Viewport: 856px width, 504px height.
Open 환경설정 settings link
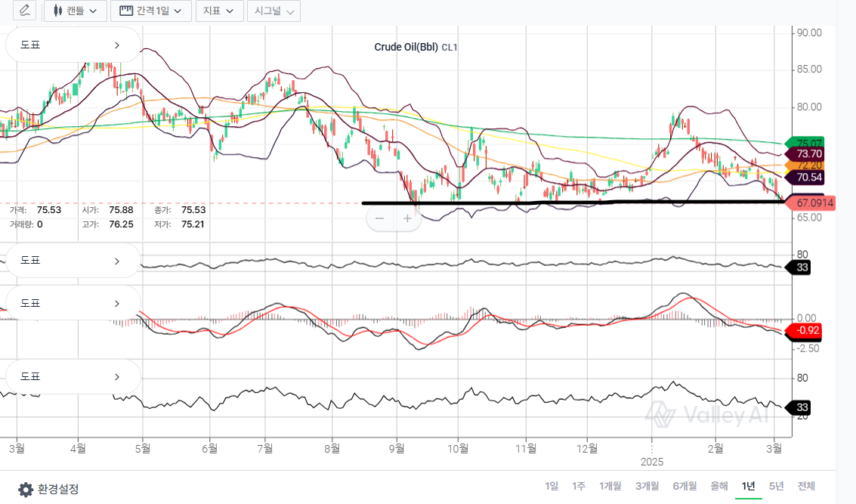tap(58, 489)
